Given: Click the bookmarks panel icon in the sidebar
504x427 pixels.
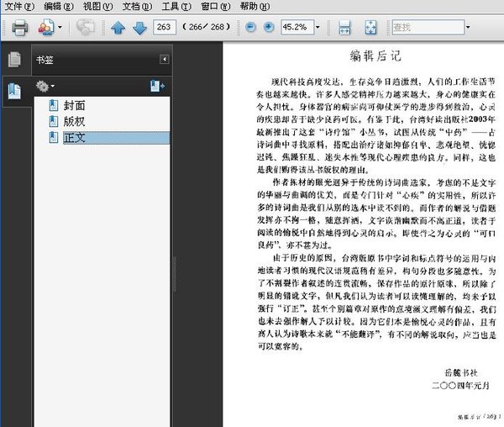Looking at the screenshot, I should [14, 91].
